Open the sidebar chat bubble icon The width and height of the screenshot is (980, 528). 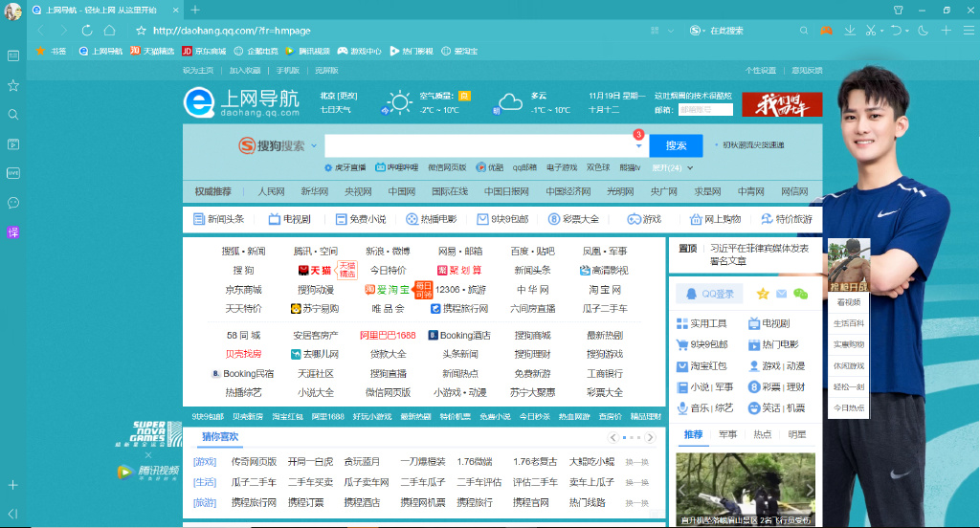click(x=13, y=203)
